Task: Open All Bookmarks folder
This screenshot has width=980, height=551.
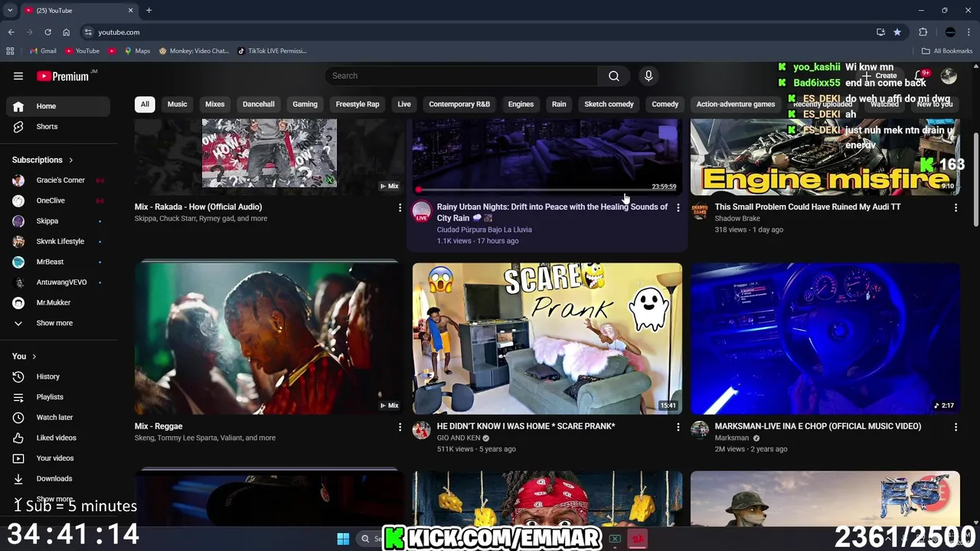Action: click(947, 51)
